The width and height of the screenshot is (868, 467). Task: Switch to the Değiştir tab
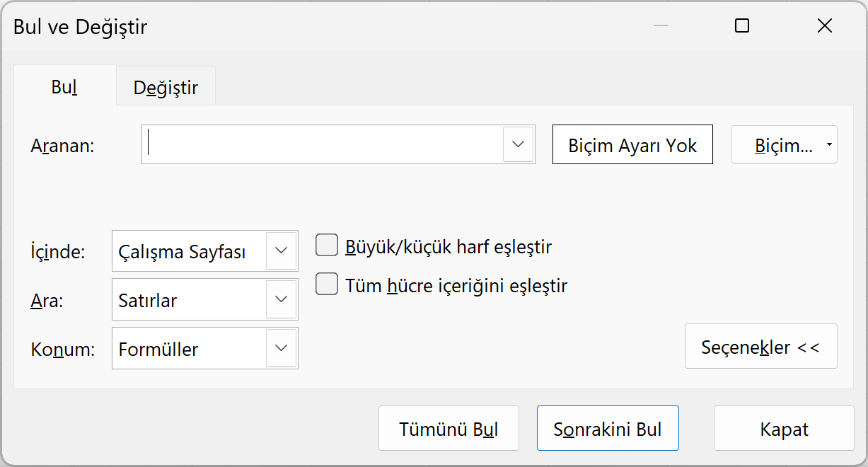point(166,88)
